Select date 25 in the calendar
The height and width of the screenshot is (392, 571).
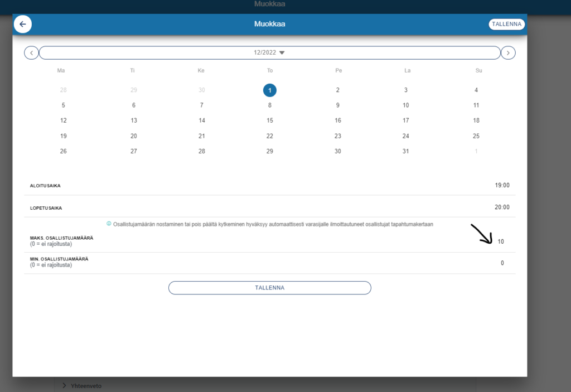tap(476, 136)
